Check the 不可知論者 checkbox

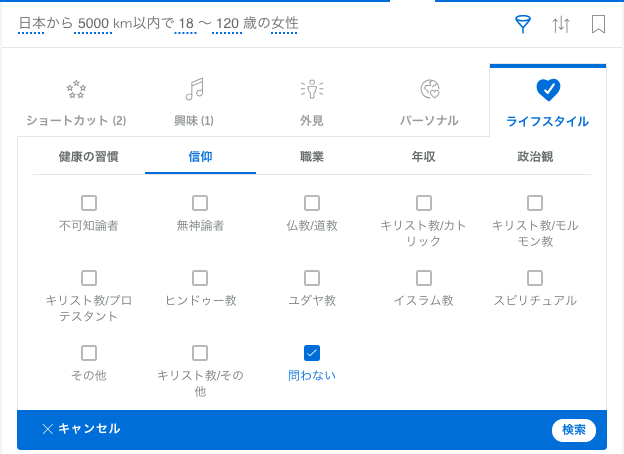(x=89, y=203)
